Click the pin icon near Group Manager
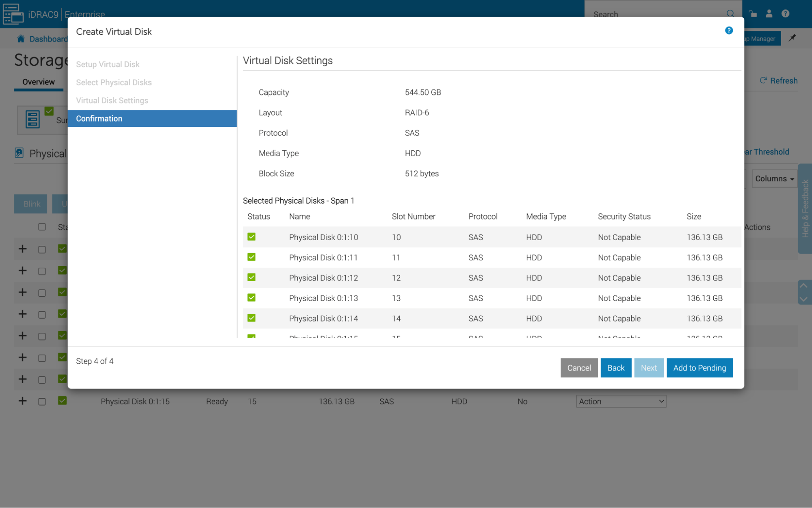 (792, 38)
